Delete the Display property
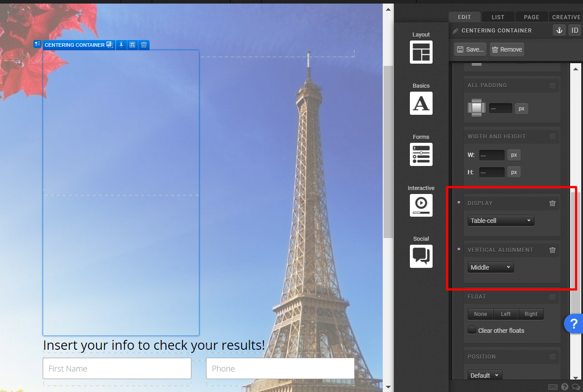Viewport: 583px width, 392px height. pos(552,203)
